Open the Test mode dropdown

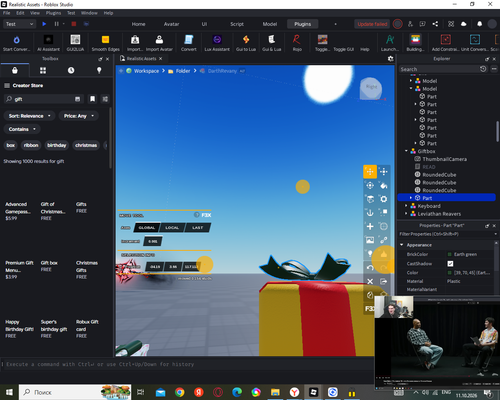coord(19,24)
